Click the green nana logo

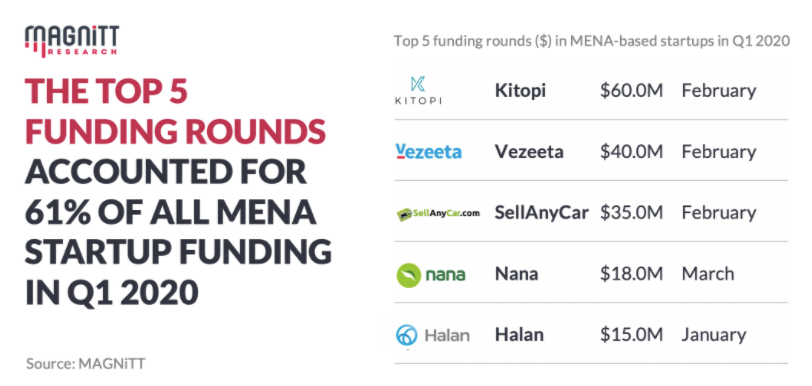(x=431, y=275)
